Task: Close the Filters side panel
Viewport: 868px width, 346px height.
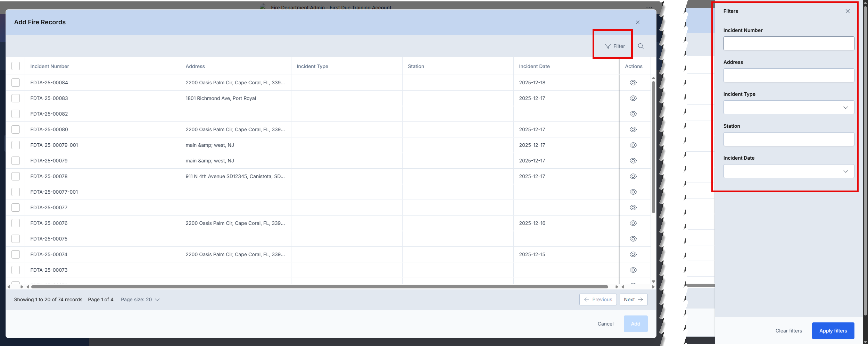Action: tap(848, 11)
